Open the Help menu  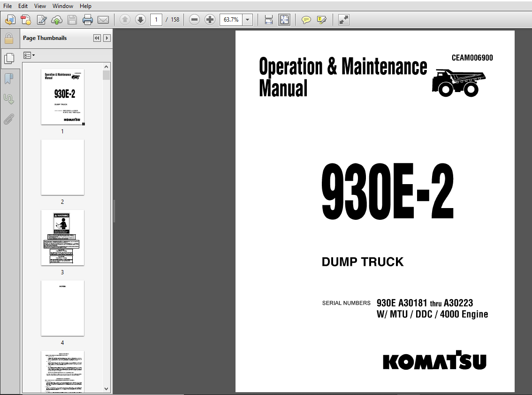click(x=85, y=6)
